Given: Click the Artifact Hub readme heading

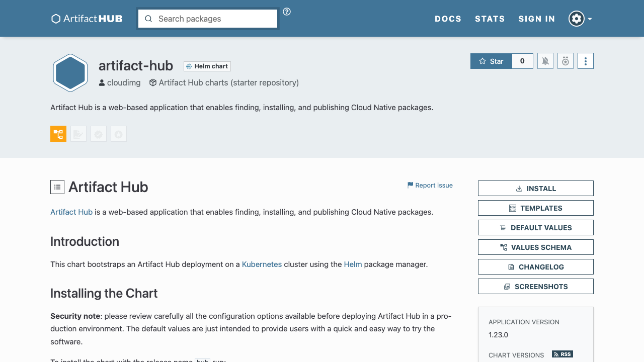Looking at the screenshot, I should 108,187.
